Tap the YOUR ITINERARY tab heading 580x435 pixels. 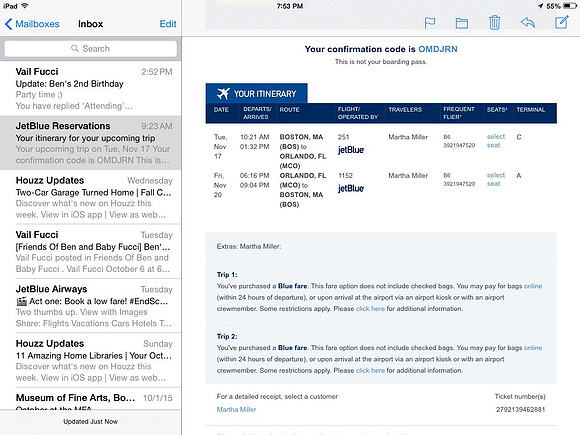(x=257, y=94)
